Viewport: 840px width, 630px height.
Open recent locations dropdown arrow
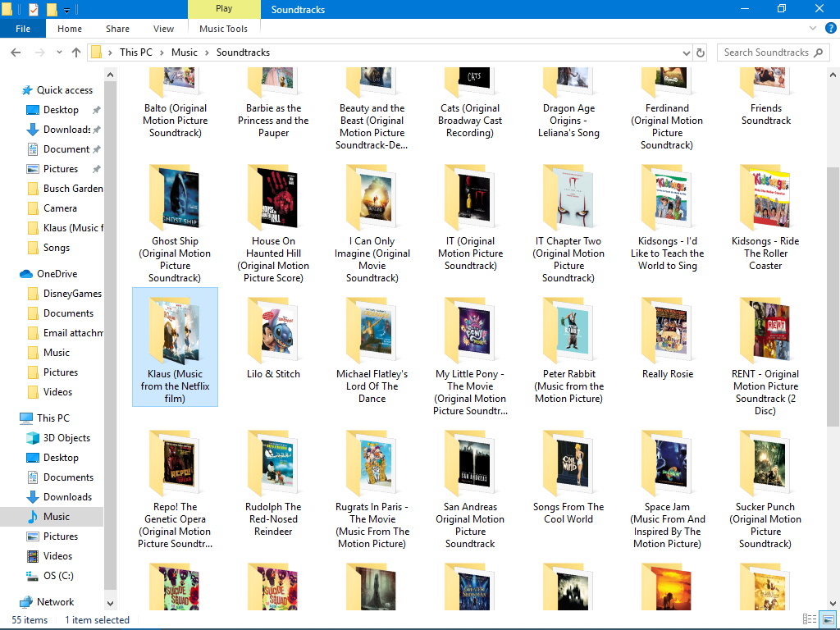click(59, 52)
